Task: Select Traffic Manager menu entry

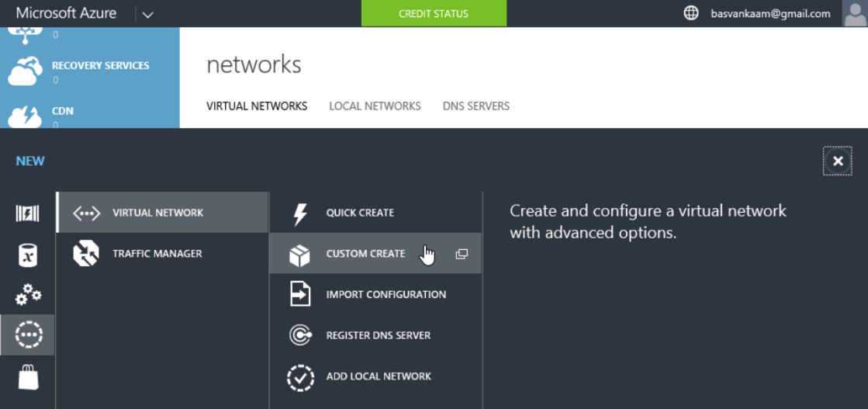Action: pos(162,253)
